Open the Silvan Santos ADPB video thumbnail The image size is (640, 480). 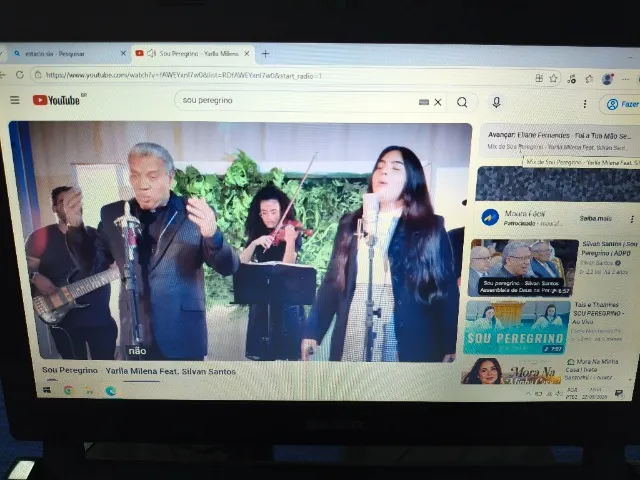point(523,268)
